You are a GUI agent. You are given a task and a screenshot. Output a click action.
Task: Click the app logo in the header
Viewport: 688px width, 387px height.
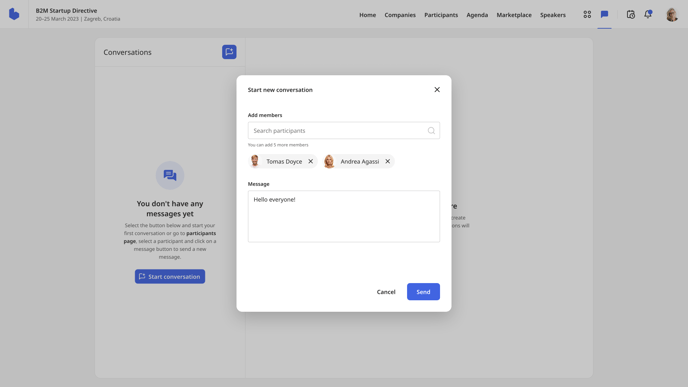[x=14, y=14]
